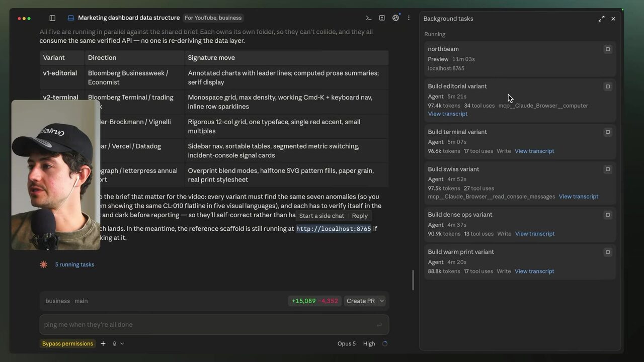Viewport: 644px width, 362px height.
Task: Click the microphone dictation icon
Action: point(115,344)
